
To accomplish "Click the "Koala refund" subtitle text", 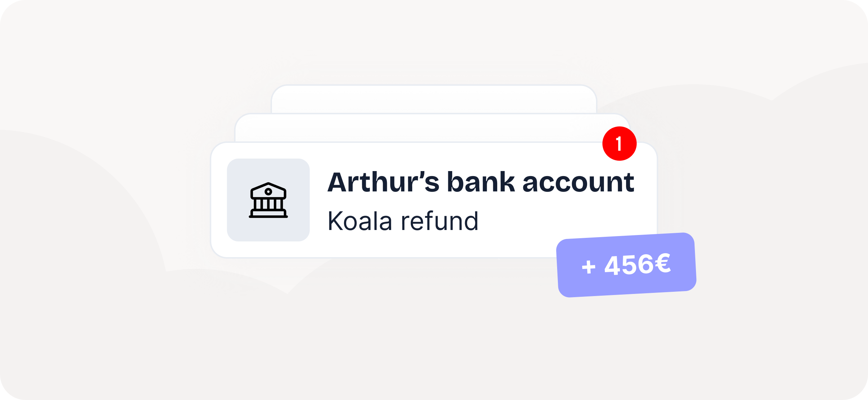I will (403, 221).
